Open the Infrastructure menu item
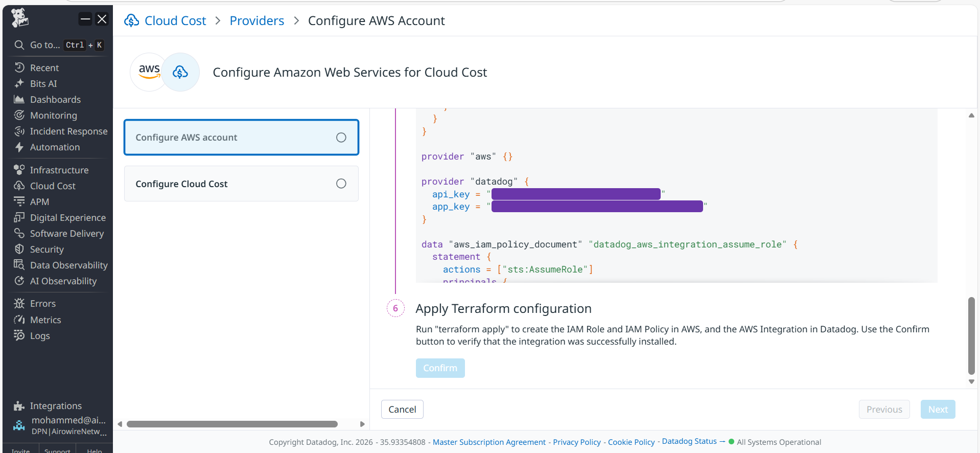Image resolution: width=980 pixels, height=453 pixels. [x=59, y=170]
